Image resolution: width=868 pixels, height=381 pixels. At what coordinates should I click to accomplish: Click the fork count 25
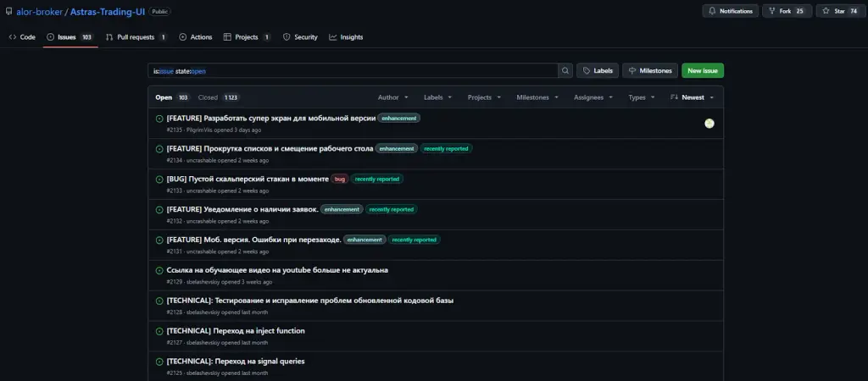point(800,11)
